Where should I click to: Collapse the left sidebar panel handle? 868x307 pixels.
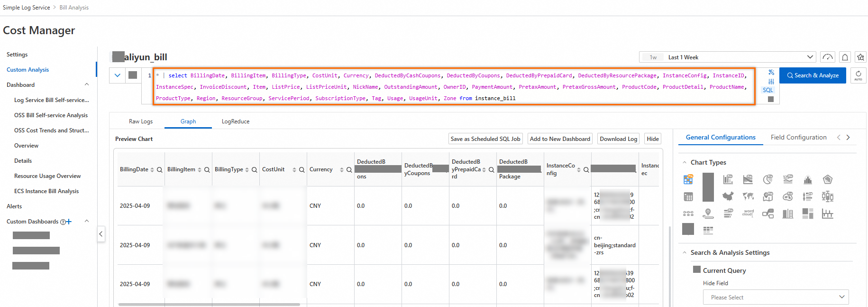[101, 234]
